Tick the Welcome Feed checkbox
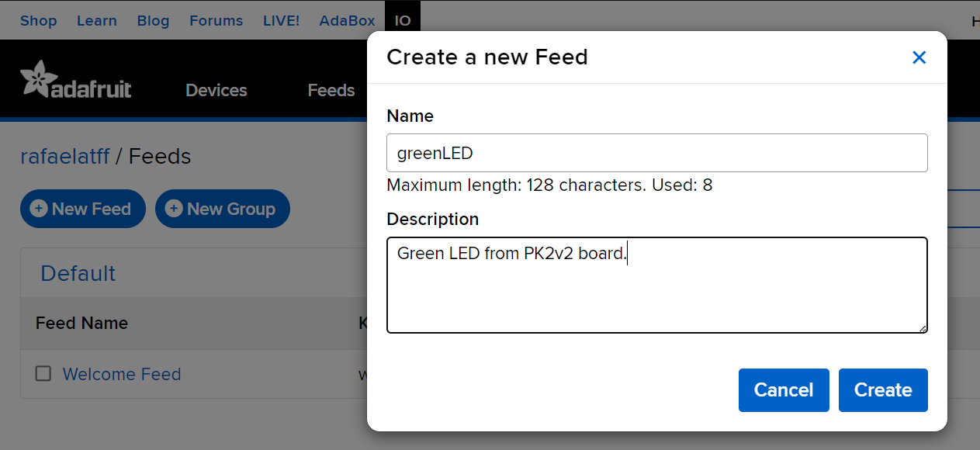Image resolution: width=980 pixels, height=450 pixels. (x=43, y=374)
